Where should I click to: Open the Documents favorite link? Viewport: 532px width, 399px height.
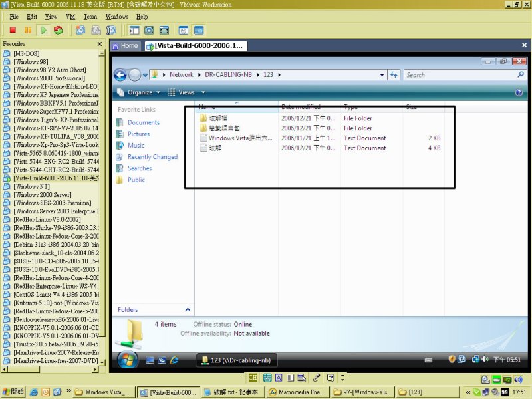click(x=144, y=122)
